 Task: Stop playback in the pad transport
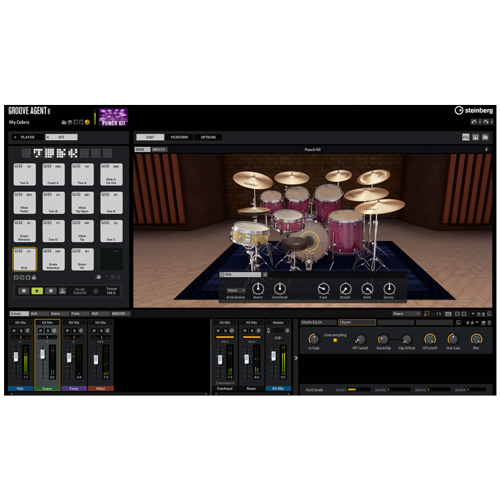(x=24, y=291)
